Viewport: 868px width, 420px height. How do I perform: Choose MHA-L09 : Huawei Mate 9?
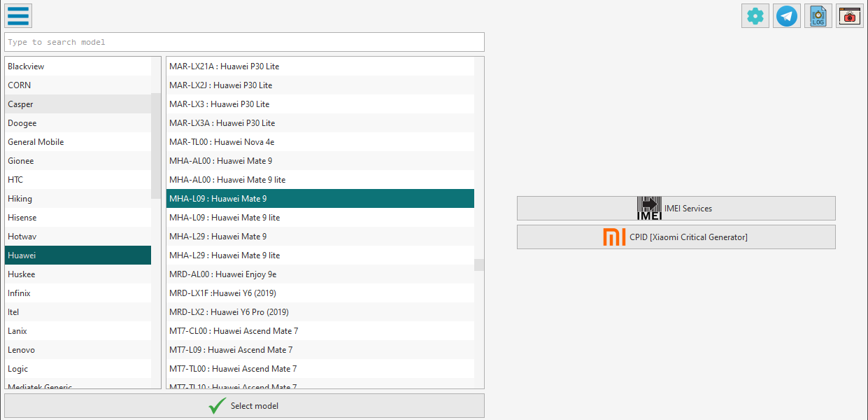point(320,199)
